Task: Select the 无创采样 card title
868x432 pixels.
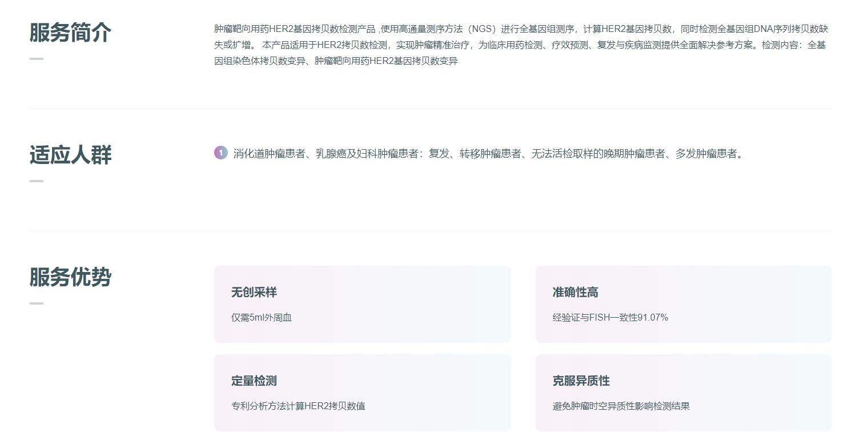Action: [254, 293]
